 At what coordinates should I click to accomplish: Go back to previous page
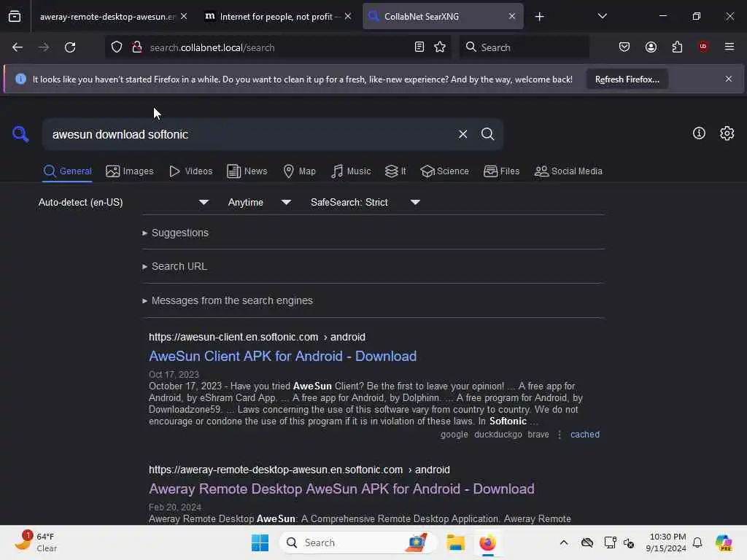[18, 47]
